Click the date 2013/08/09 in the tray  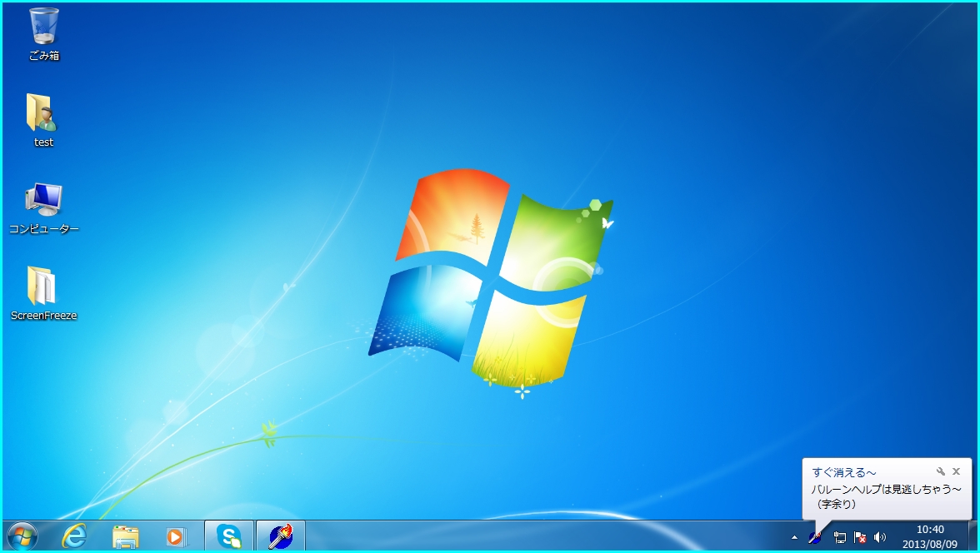(931, 543)
